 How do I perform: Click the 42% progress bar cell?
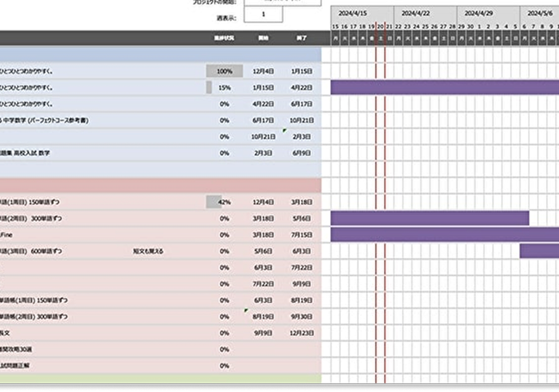(224, 202)
